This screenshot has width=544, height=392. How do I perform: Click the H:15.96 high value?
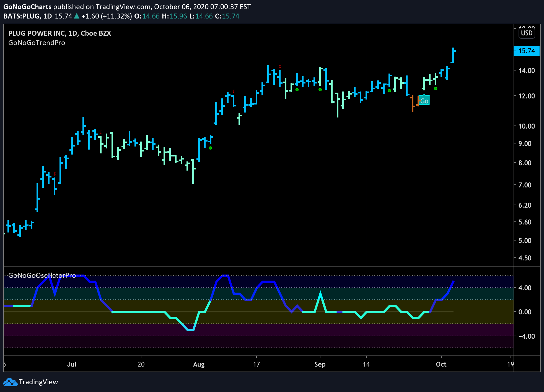(x=175, y=16)
